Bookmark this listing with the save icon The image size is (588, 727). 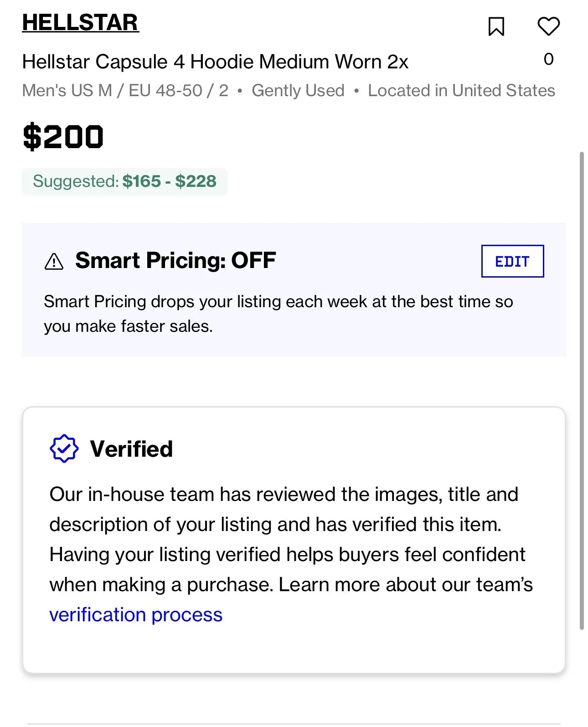(496, 26)
